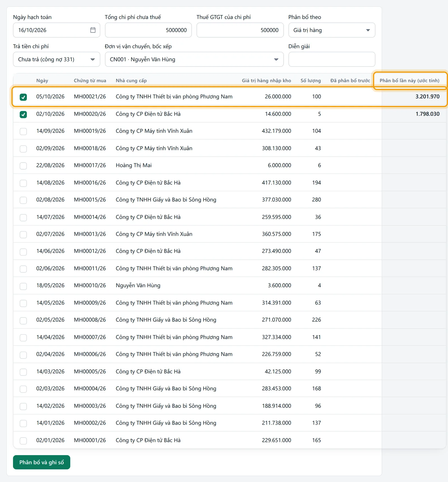The height and width of the screenshot is (482, 448).
Task: Click voucher MH00004/26
Action: coord(90,388)
